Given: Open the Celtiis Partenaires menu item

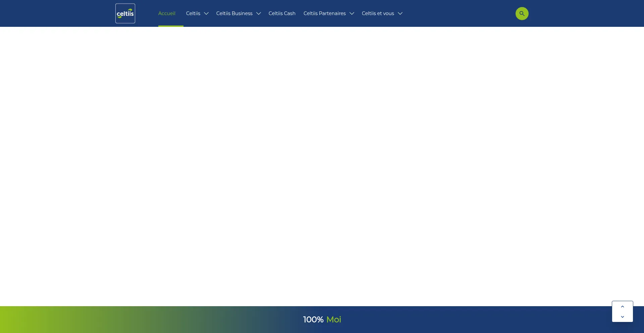Looking at the screenshot, I should 325,13.
